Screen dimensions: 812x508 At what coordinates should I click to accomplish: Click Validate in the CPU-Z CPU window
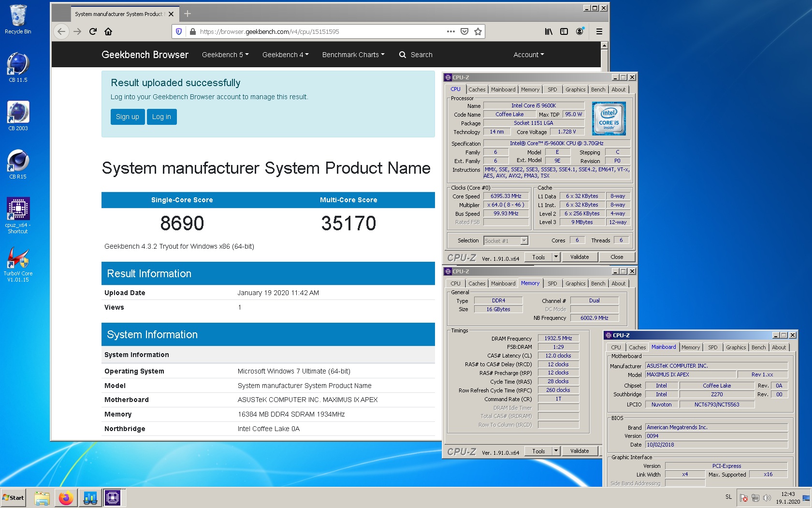[x=580, y=257]
